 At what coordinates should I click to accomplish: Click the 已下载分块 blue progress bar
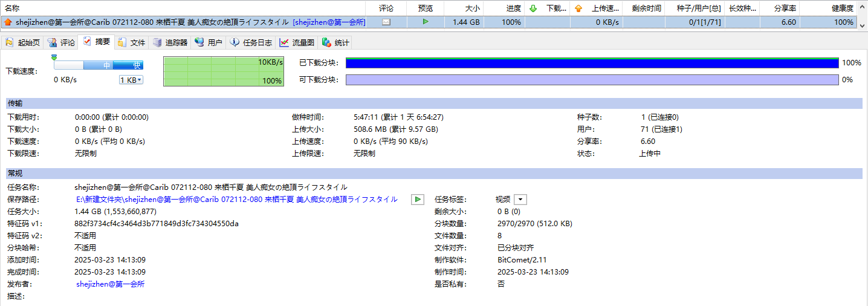592,63
